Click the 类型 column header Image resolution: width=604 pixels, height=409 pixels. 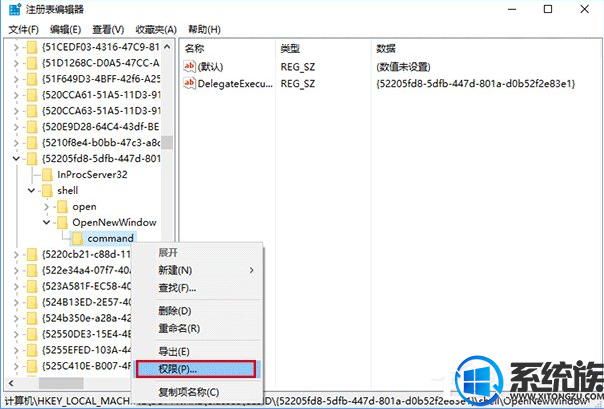coord(290,49)
